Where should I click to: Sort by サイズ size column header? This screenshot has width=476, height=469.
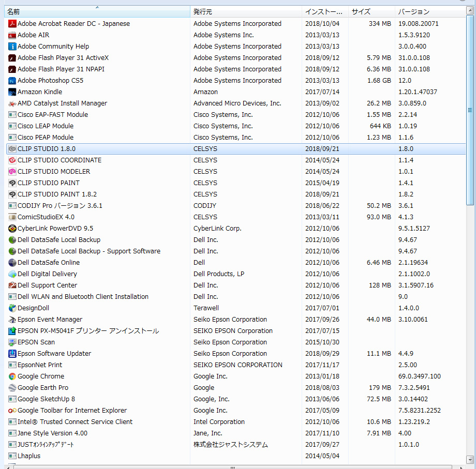371,12
